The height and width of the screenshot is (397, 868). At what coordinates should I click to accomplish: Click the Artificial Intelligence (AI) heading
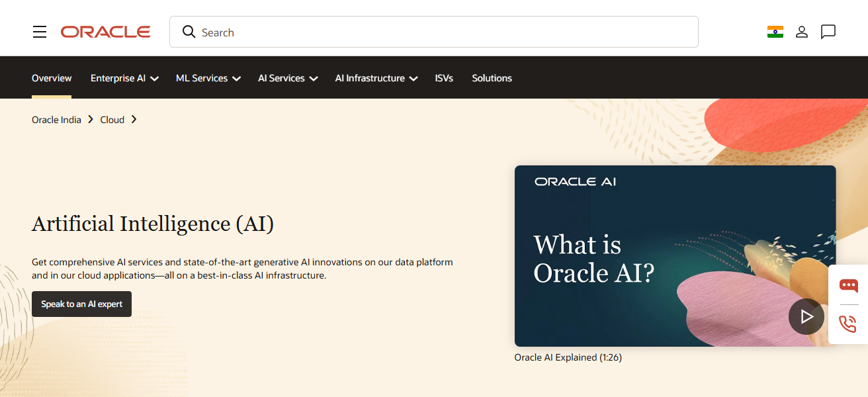tap(153, 224)
